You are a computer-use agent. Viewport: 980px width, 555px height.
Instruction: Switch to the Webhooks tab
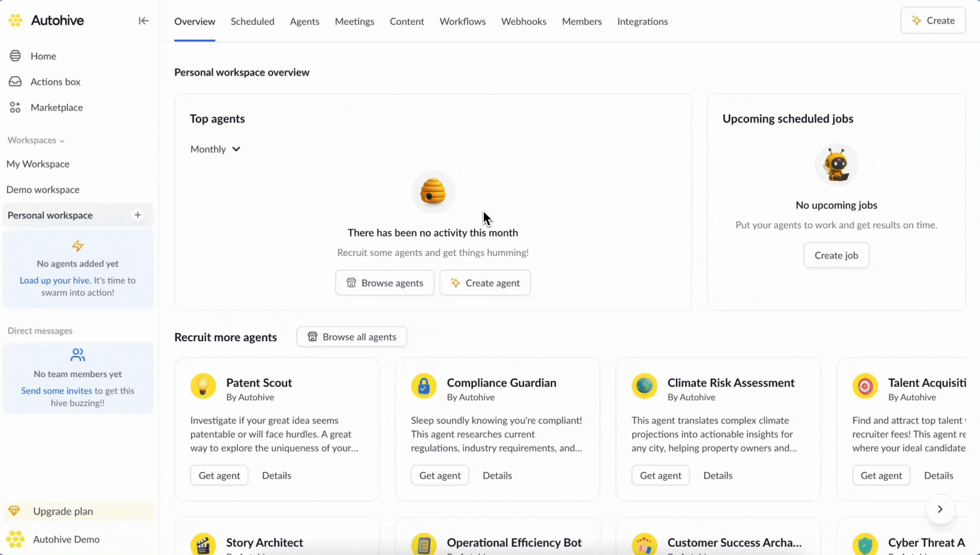(523, 21)
